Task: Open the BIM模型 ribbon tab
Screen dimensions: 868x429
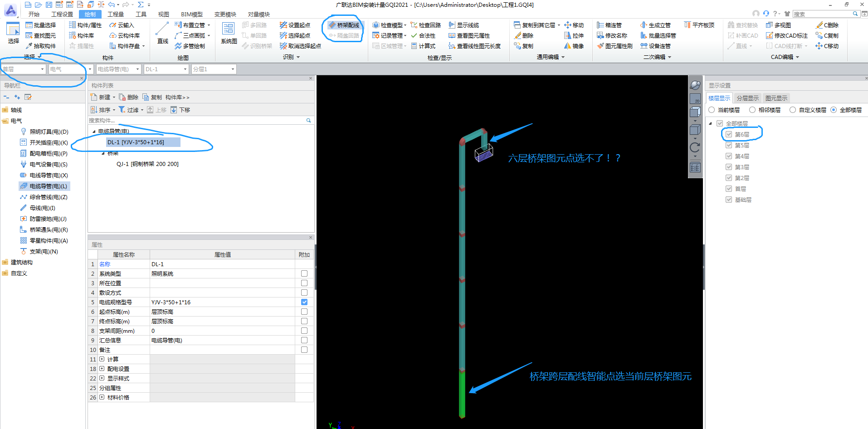Action: point(192,14)
